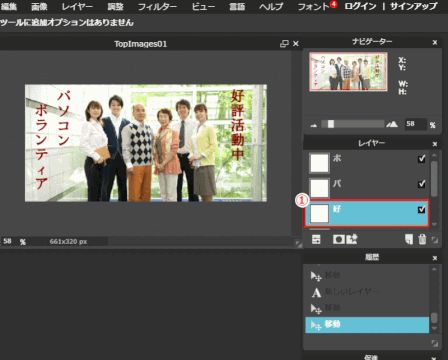Click the layers panel resize grip

pos(435,240)
